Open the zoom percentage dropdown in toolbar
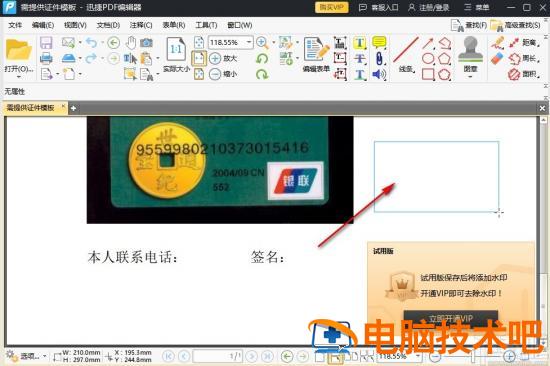This screenshot has width=550, height=366. point(249,42)
